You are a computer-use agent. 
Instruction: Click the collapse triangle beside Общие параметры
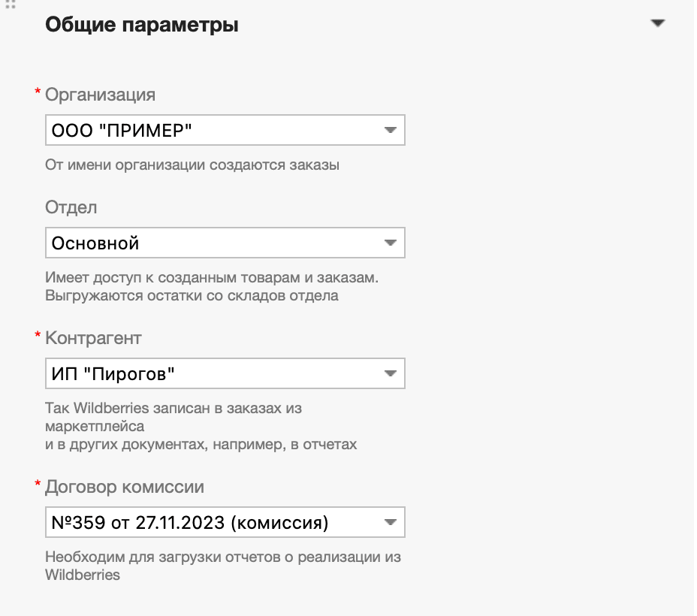[x=657, y=23]
